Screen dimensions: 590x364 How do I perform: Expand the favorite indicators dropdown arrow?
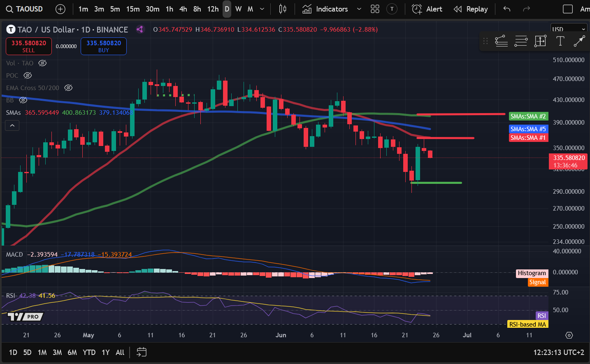tap(359, 9)
